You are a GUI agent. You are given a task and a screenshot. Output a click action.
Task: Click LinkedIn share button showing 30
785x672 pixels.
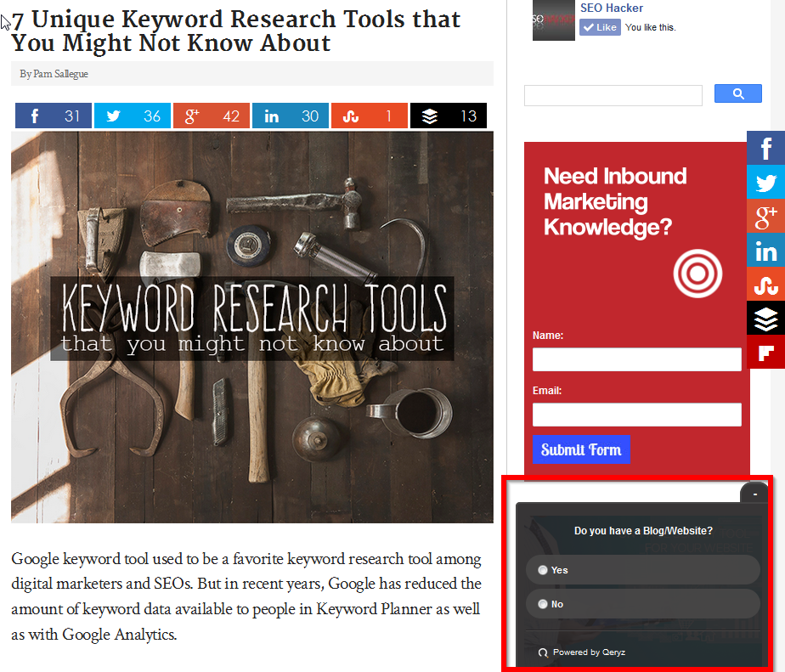click(290, 116)
